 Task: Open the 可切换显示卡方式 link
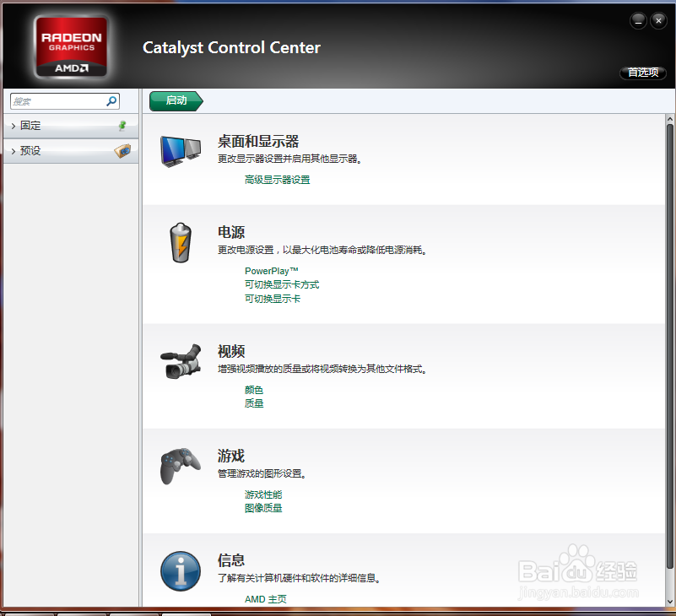click(x=282, y=284)
